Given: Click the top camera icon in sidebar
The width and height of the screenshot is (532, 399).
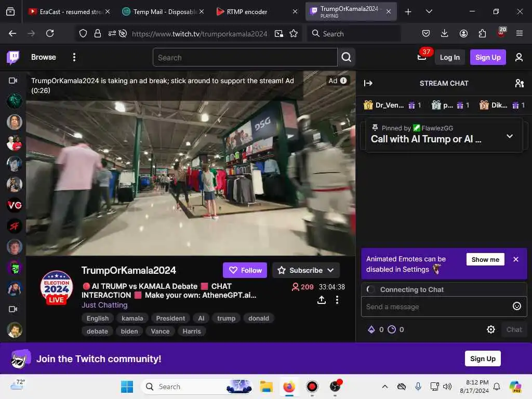Looking at the screenshot, I should coord(13,81).
